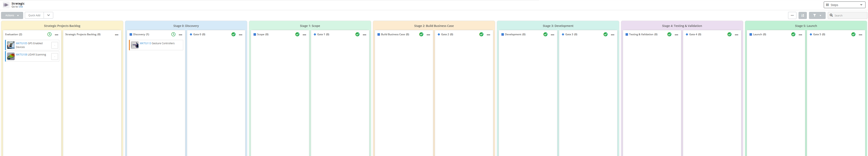
Task: Select the Strategic Projects Backlog stage header
Action: [62, 26]
